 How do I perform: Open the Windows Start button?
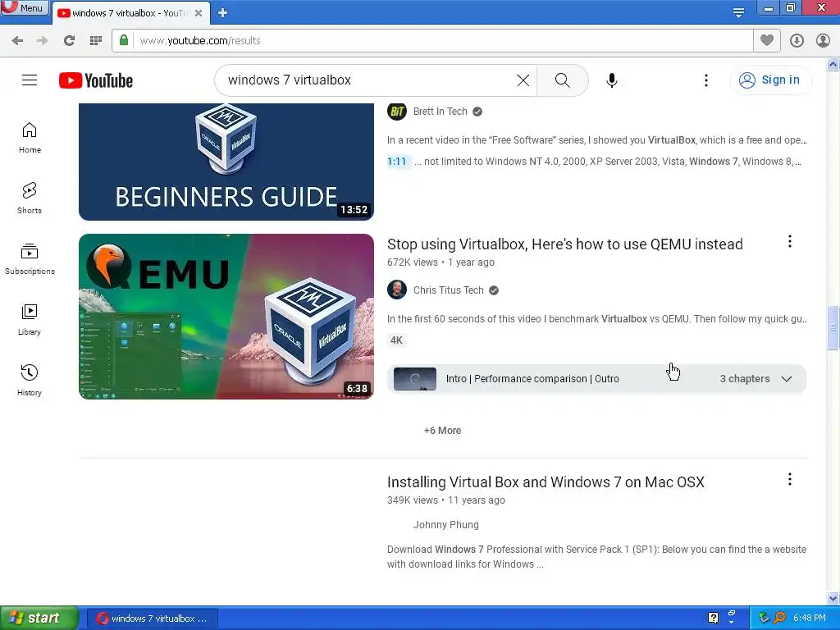coord(39,619)
